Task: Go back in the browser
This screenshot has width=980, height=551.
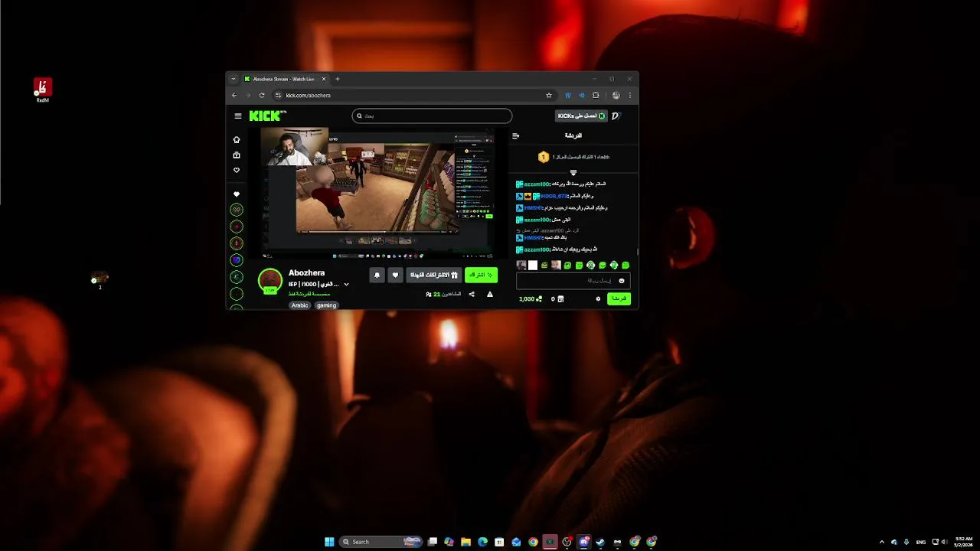Action: click(235, 96)
